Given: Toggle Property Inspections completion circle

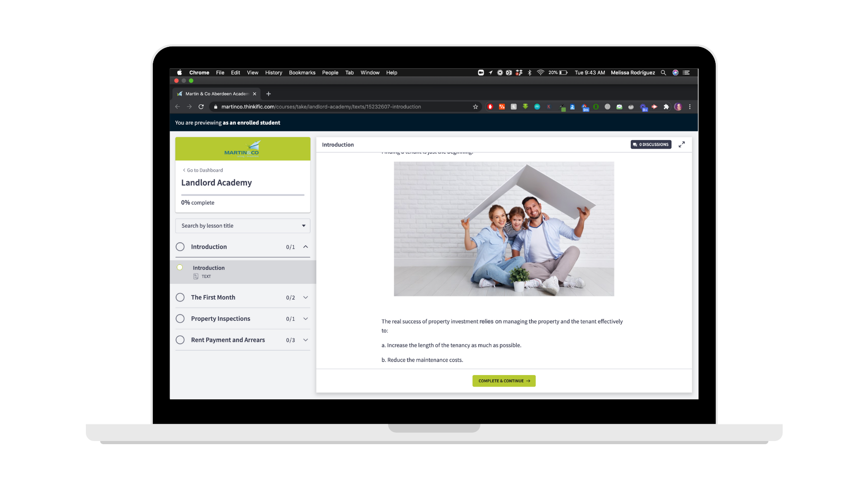Looking at the screenshot, I should (180, 319).
